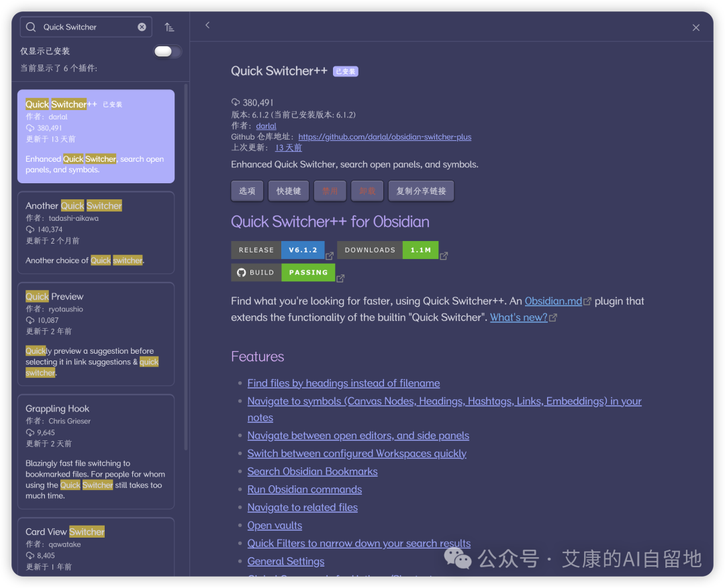Clear the Quick Switcher search text

point(142,27)
